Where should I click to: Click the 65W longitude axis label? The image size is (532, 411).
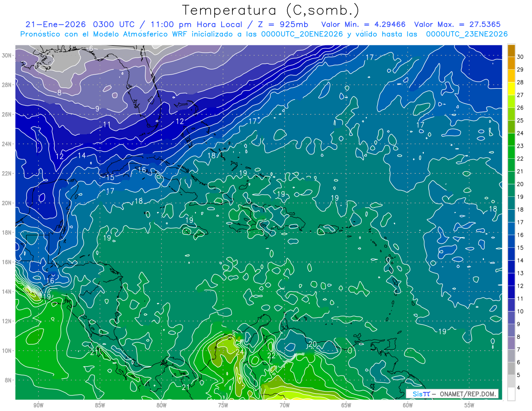coord(346,405)
